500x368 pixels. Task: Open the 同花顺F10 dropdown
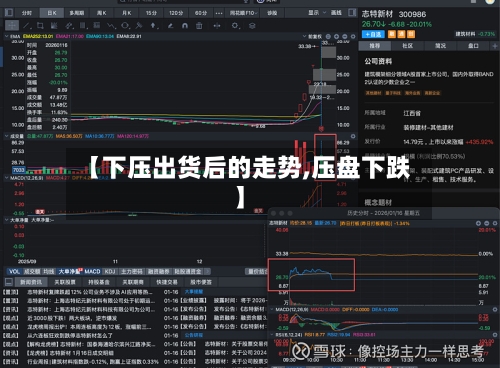point(244,13)
